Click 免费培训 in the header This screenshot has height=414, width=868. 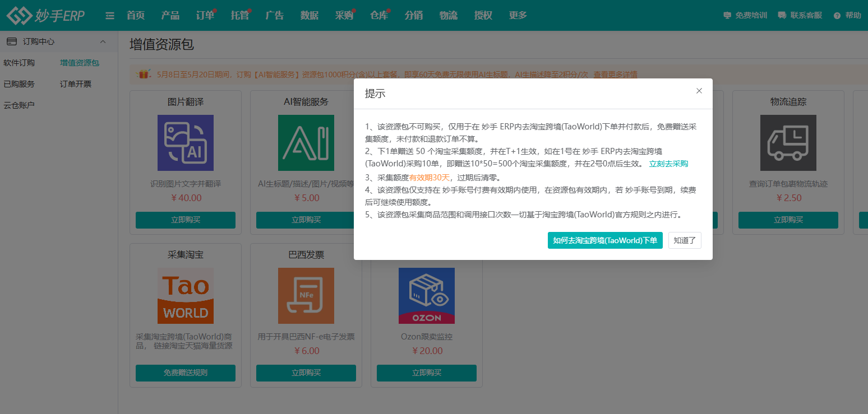pyautogui.click(x=745, y=16)
